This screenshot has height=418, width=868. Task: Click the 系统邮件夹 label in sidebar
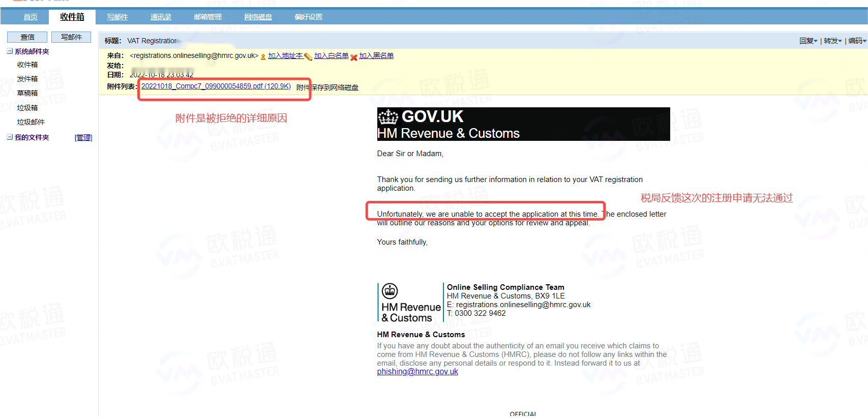click(x=32, y=51)
